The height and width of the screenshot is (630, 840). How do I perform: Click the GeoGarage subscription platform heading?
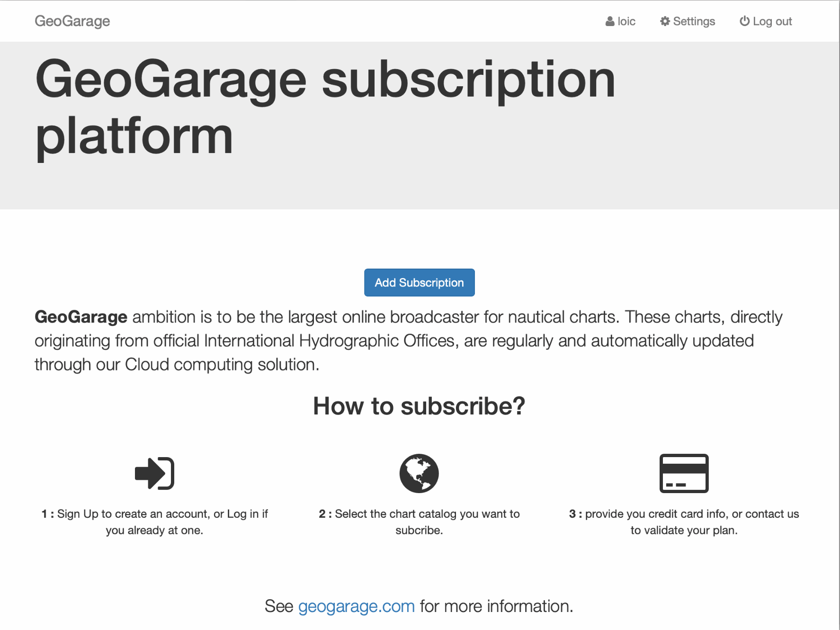tap(325, 107)
